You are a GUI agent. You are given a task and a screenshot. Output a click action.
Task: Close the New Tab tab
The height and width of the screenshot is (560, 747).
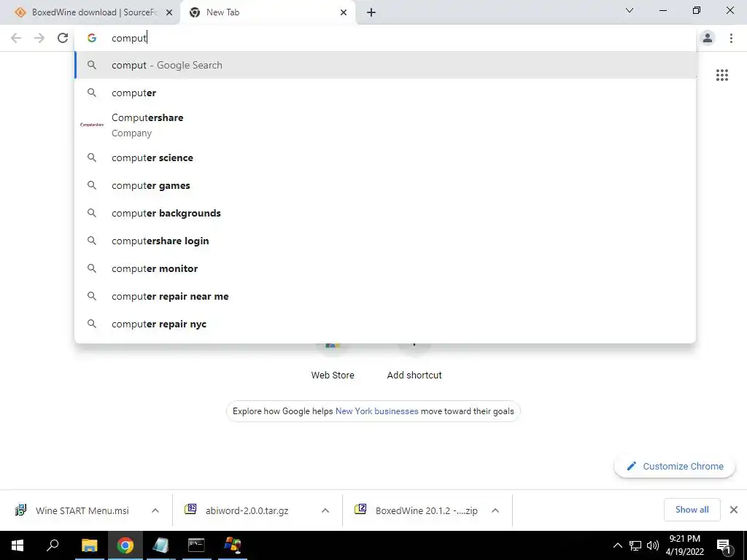344,12
